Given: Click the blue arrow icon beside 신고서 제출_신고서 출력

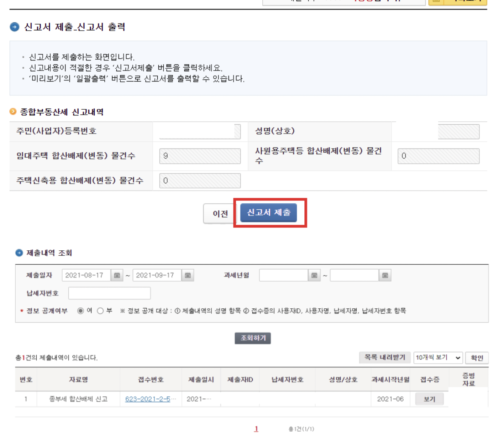Looking at the screenshot, I should (14, 26).
